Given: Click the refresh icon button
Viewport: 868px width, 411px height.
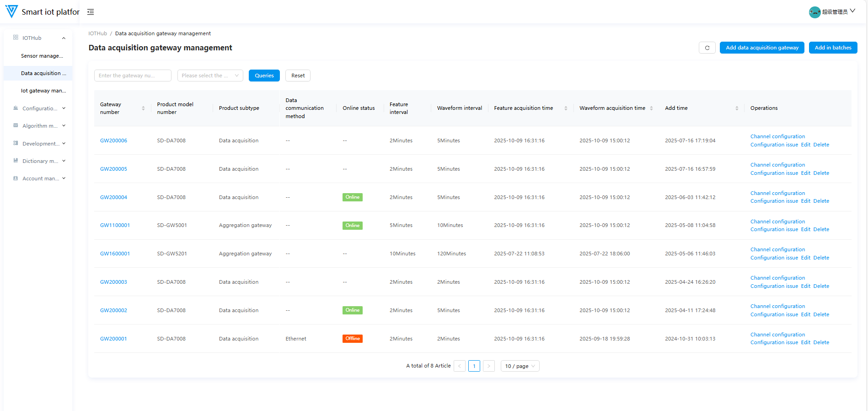Looking at the screenshot, I should tap(707, 48).
